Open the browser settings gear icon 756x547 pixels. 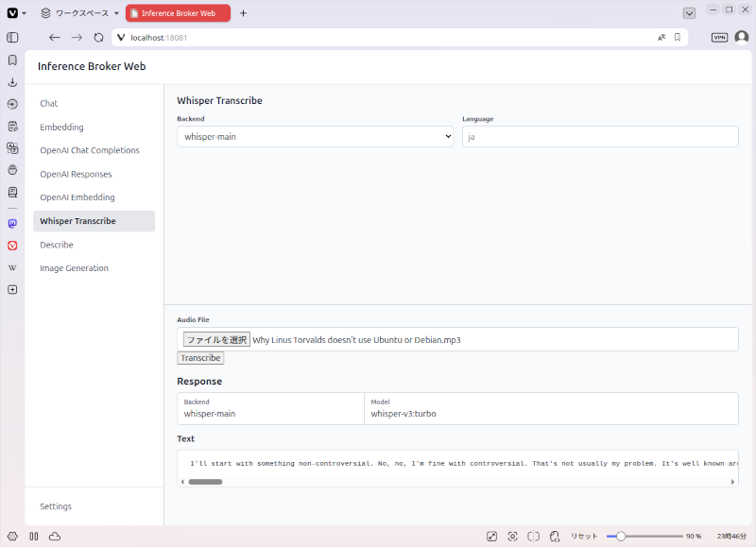point(12,537)
